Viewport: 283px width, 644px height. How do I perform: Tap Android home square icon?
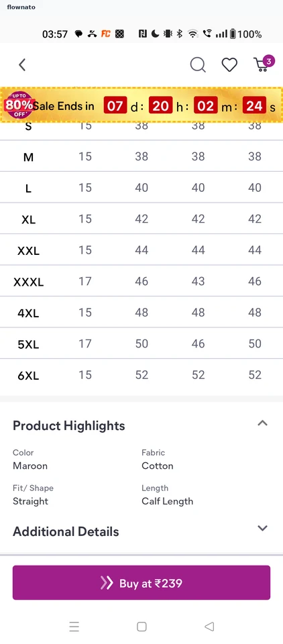pyautogui.click(x=141, y=627)
